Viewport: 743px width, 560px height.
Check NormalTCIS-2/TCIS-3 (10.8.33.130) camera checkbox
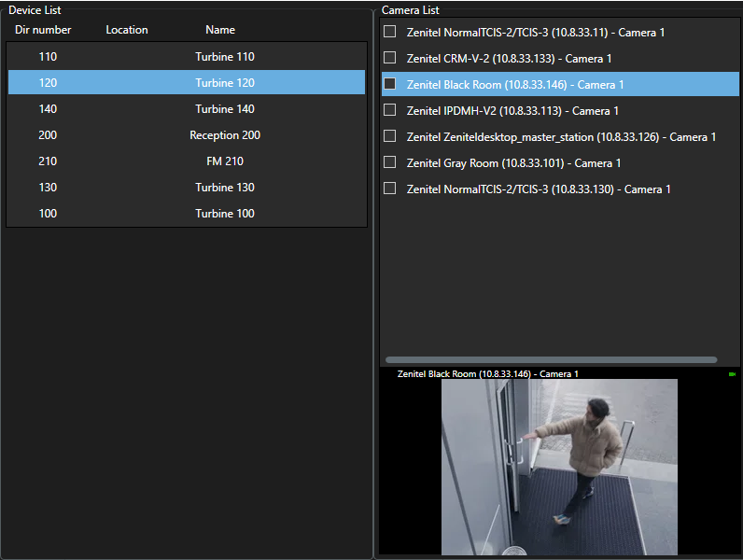pyautogui.click(x=390, y=189)
